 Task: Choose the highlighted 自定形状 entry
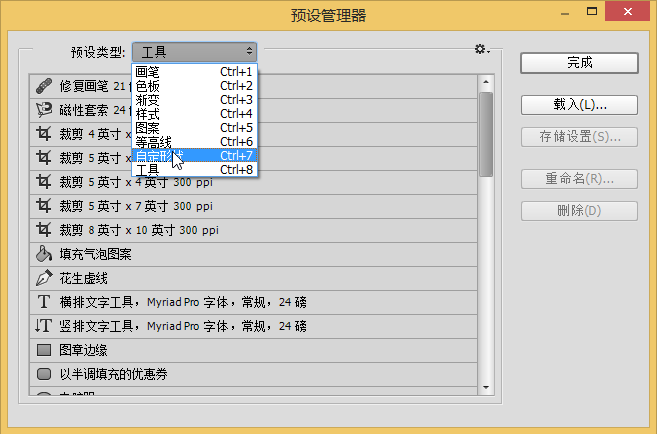[194, 155]
